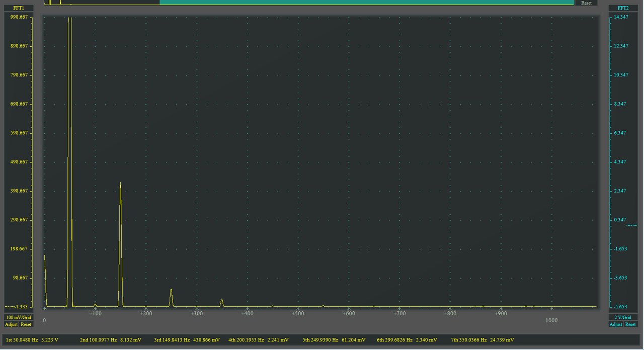
Task: Click the 14.347 top FFT2 scale value
Action: point(621,17)
